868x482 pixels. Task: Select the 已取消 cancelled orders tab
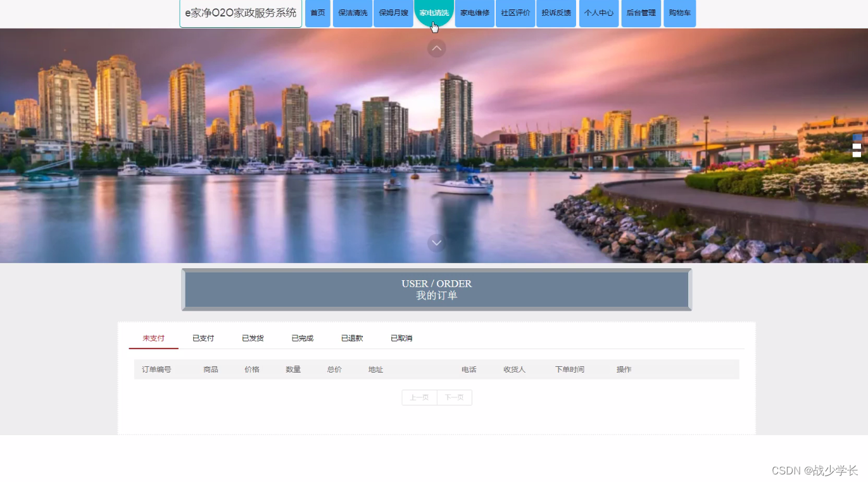click(x=401, y=338)
